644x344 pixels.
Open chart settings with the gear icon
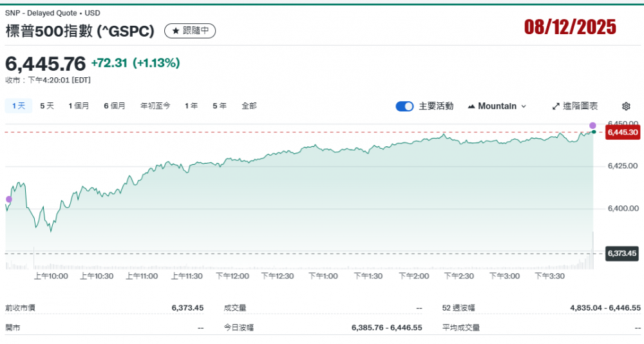click(626, 106)
